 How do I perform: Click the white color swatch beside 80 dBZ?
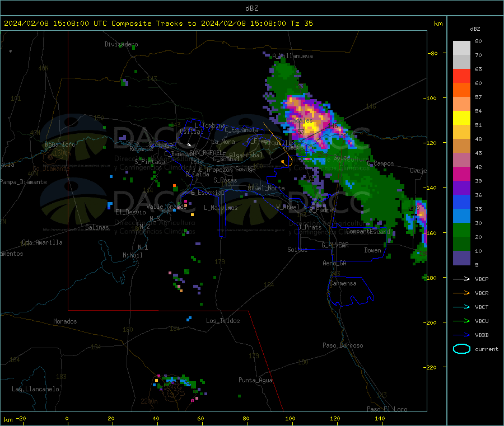click(x=461, y=48)
